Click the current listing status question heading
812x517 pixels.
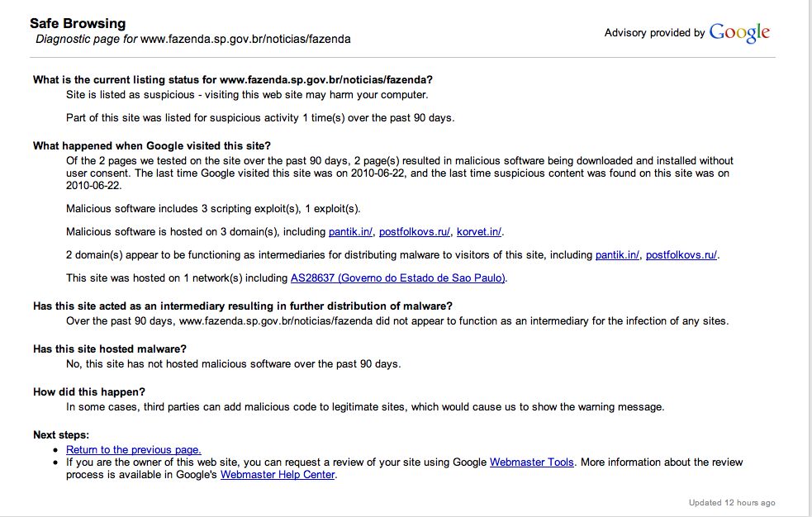[232, 80]
